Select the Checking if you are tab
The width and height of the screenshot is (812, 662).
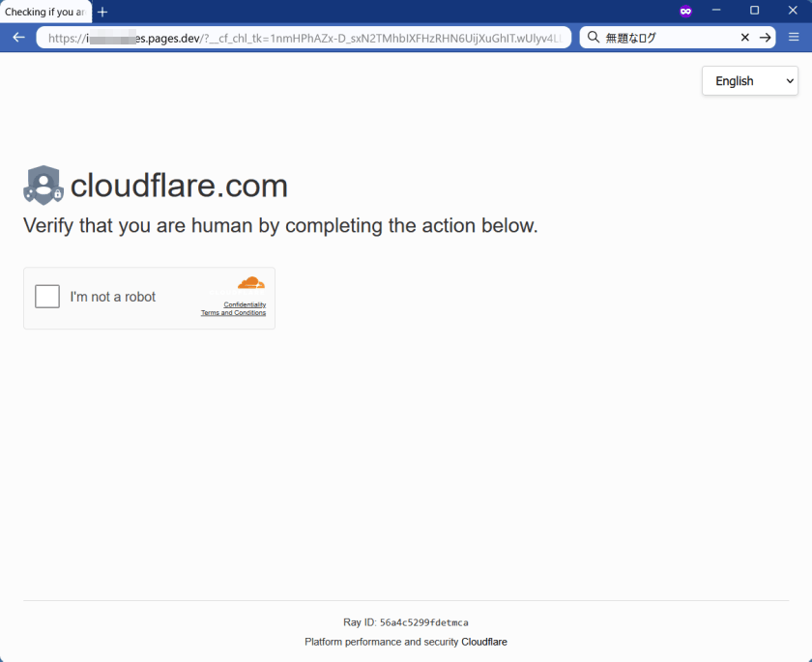click(45, 12)
